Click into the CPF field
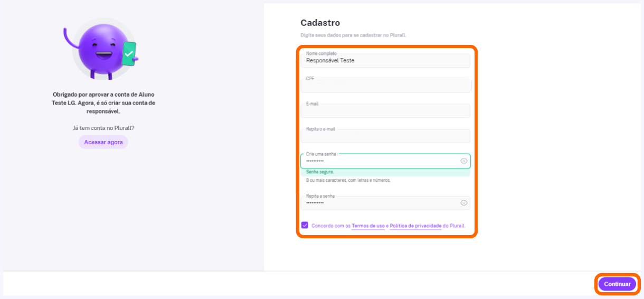Image resolution: width=644 pixels, height=299 pixels. (x=385, y=86)
